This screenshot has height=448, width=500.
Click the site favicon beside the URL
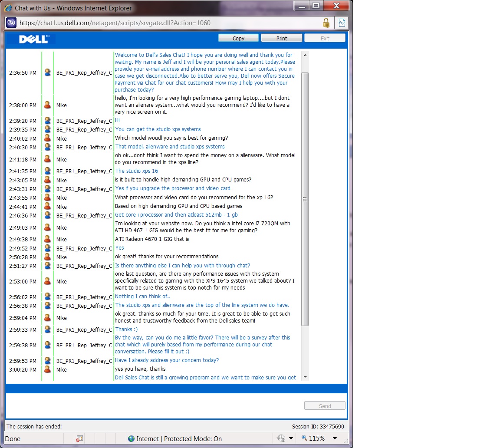click(x=11, y=23)
